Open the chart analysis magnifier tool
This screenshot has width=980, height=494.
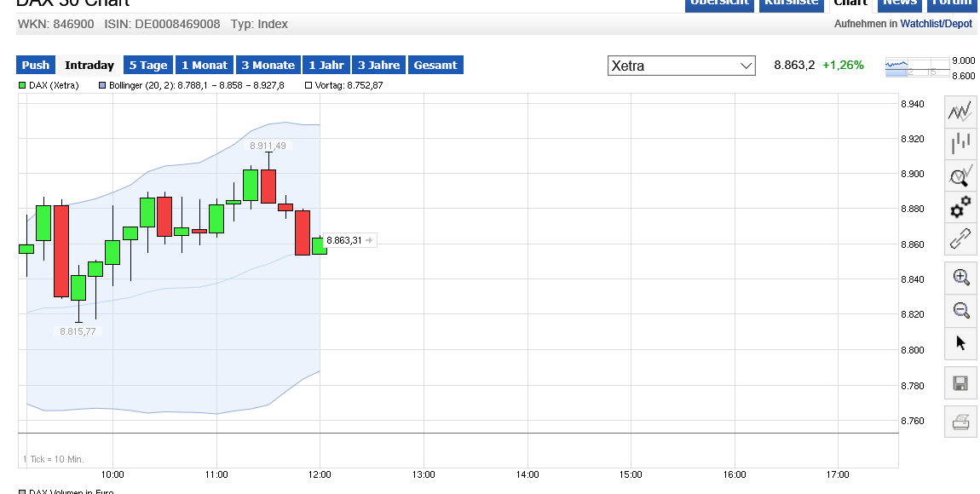pyautogui.click(x=960, y=175)
